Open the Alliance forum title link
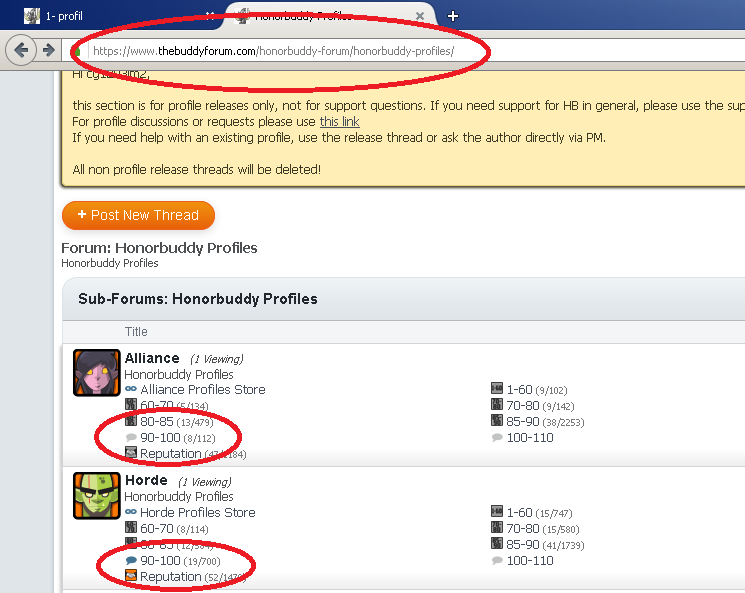Viewport: 745px width, 593px height. (152, 358)
